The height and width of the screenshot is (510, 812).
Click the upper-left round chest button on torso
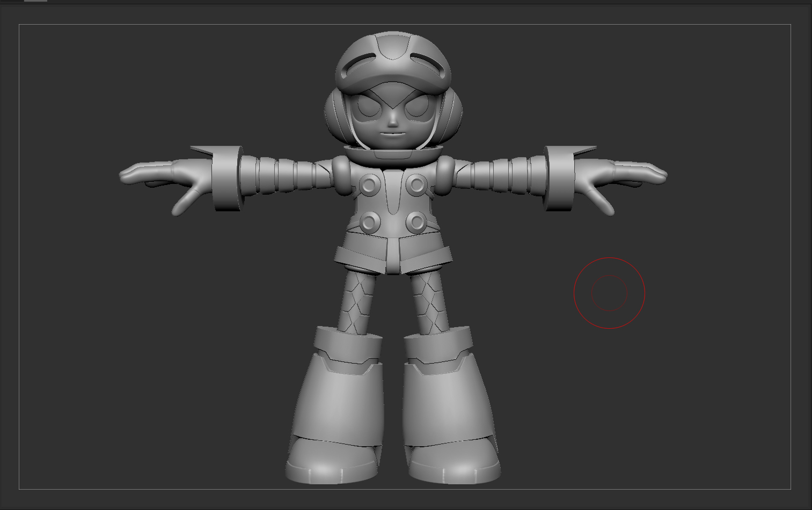point(369,186)
